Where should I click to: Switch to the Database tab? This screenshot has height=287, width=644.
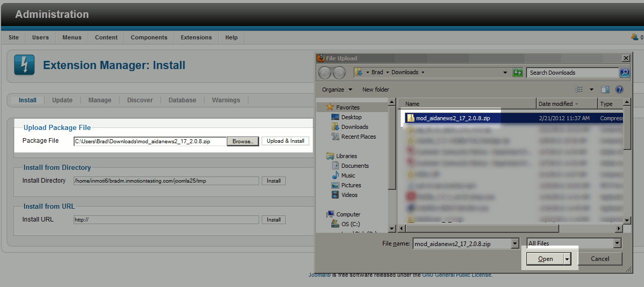[182, 100]
